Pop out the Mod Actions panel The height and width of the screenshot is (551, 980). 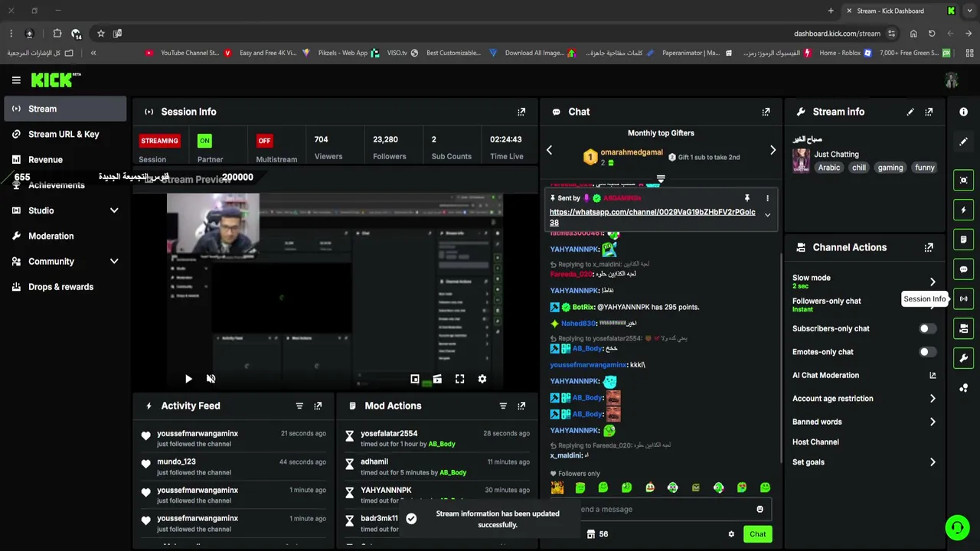(521, 406)
